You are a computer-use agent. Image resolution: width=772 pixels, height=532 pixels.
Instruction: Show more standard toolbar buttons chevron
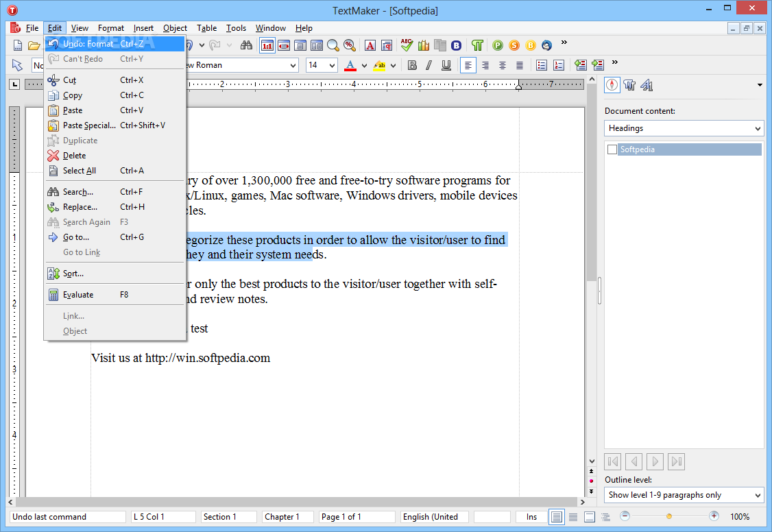(x=564, y=43)
